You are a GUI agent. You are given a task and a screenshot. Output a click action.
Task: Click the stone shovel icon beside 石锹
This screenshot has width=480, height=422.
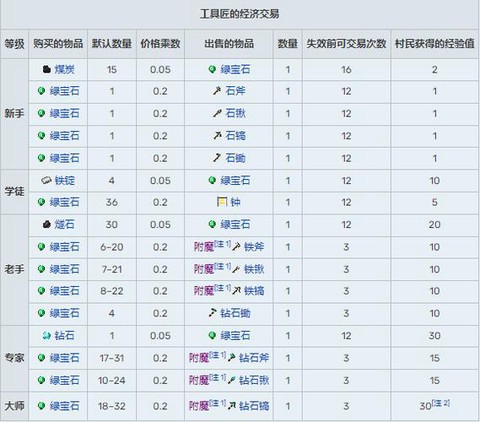tap(217, 113)
